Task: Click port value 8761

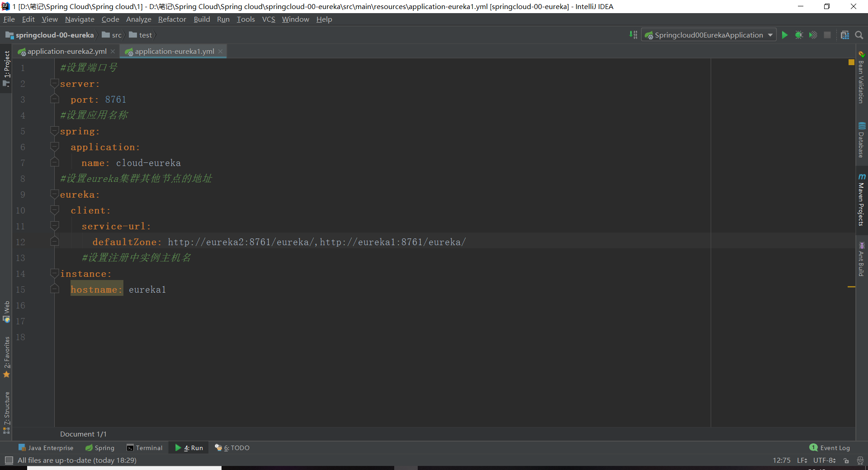Action: (x=116, y=100)
